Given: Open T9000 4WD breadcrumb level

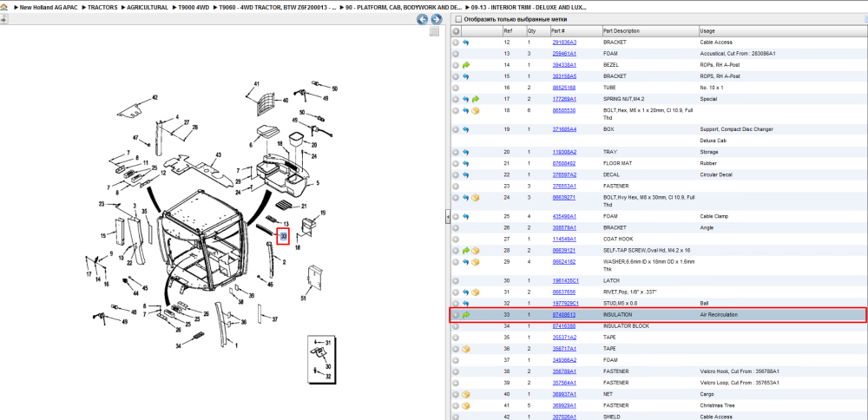Looking at the screenshot, I should coord(194,8).
